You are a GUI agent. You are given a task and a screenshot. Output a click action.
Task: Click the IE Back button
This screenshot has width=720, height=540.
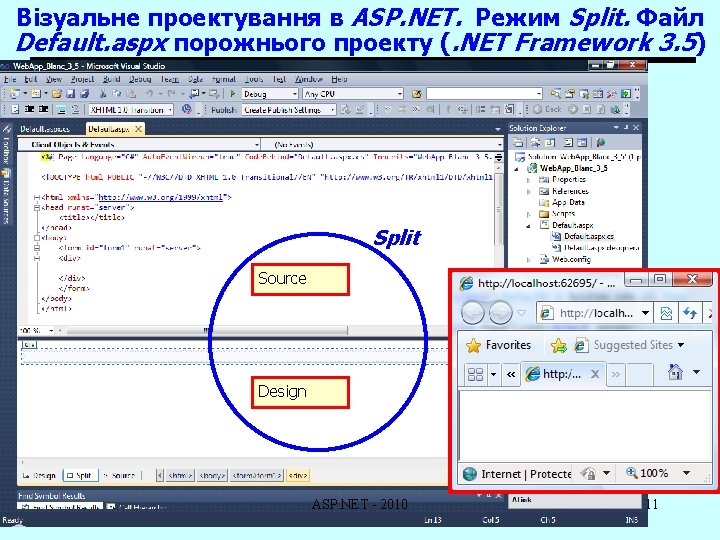tap(472, 313)
